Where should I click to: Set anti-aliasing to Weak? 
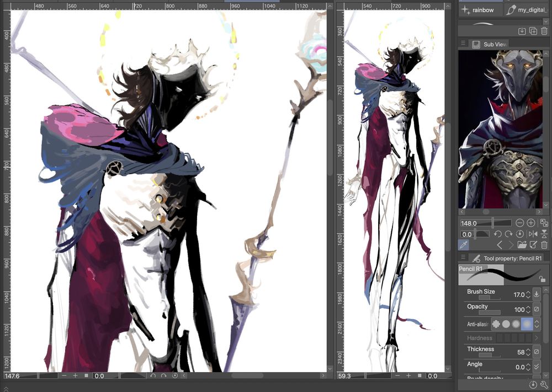click(x=506, y=324)
